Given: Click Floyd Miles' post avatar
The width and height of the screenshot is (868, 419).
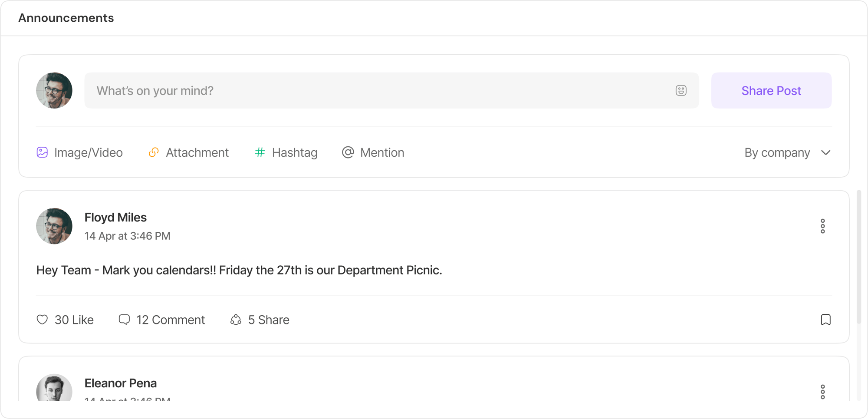Looking at the screenshot, I should [54, 226].
